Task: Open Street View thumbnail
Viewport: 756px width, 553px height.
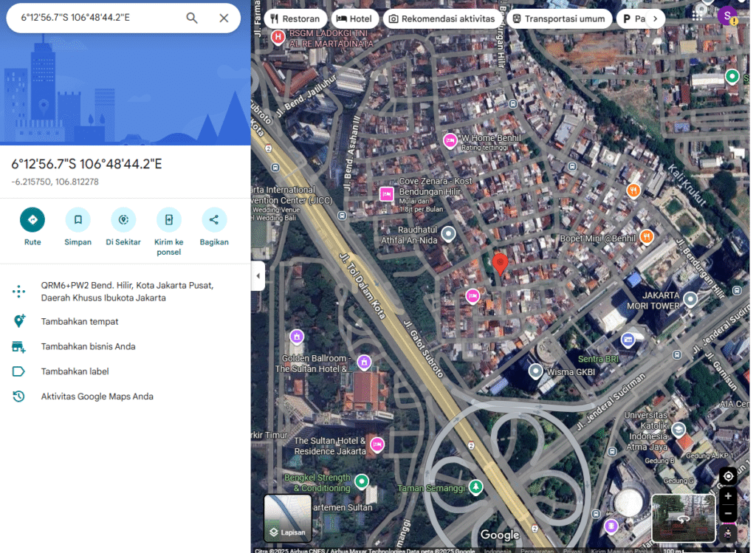Action: point(683,518)
